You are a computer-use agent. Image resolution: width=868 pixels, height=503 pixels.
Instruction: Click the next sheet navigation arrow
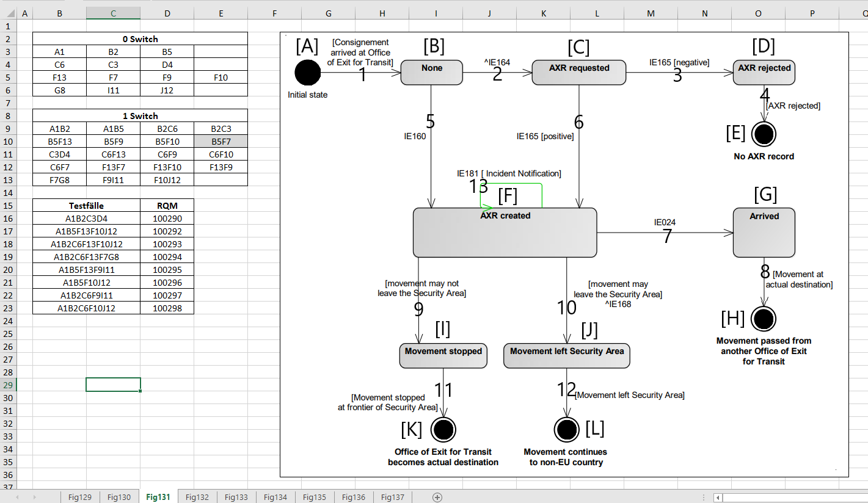(x=33, y=498)
